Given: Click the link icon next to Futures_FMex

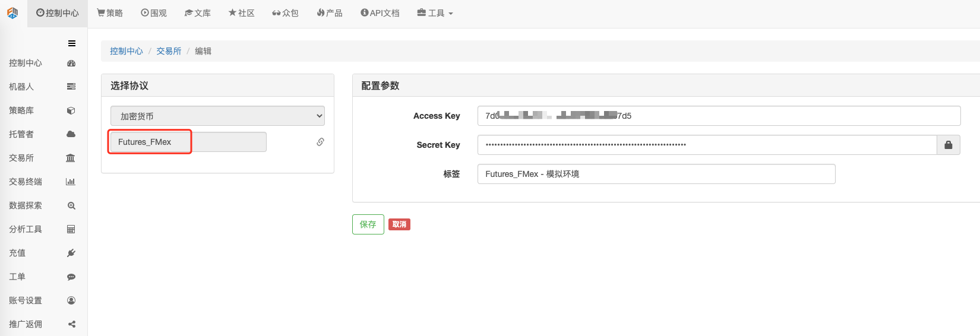Looking at the screenshot, I should coord(320,142).
